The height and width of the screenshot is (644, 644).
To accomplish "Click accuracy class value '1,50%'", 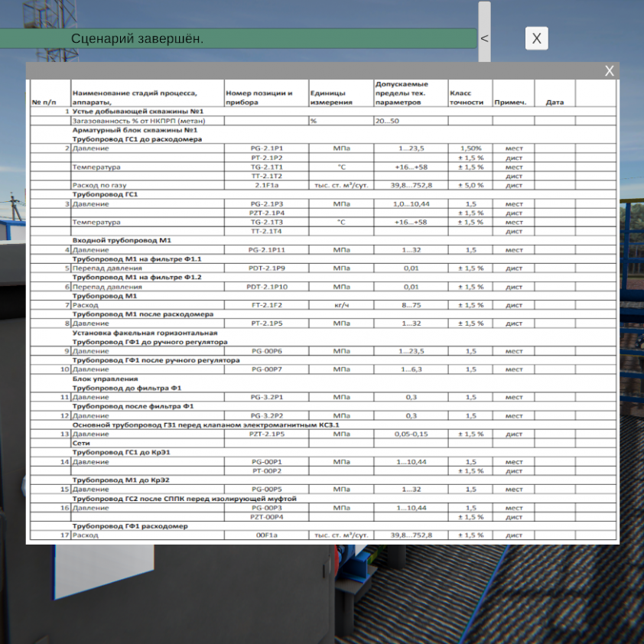I will tap(470, 148).
